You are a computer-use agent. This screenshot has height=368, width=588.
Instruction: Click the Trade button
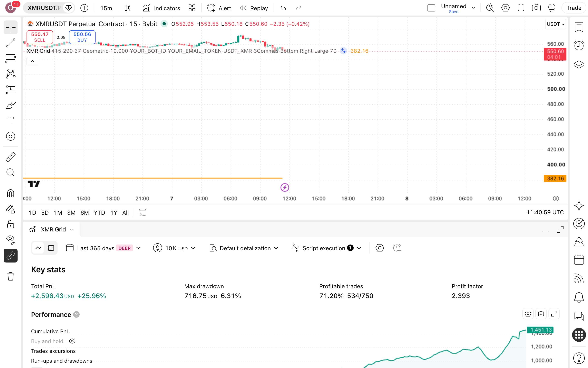574,8
